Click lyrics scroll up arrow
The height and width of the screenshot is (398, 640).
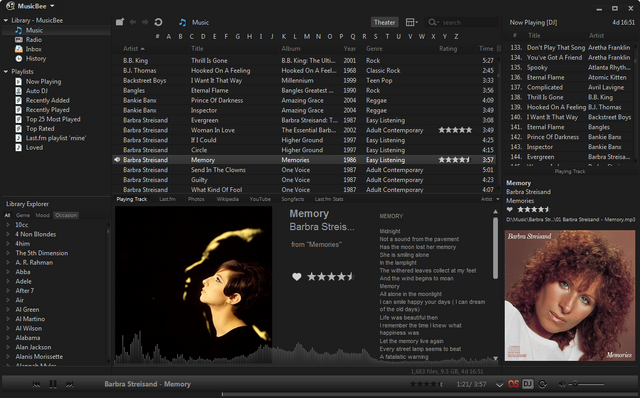(x=495, y=211)
